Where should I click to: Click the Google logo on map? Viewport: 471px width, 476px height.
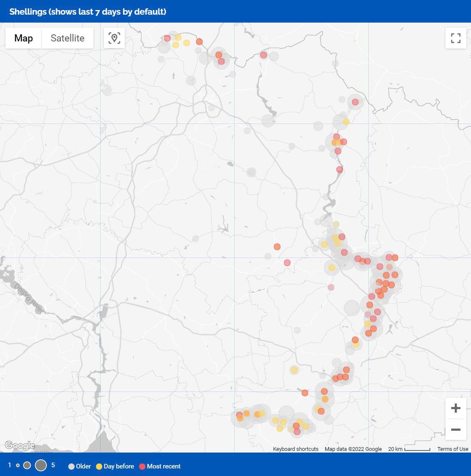click(20, 445)
